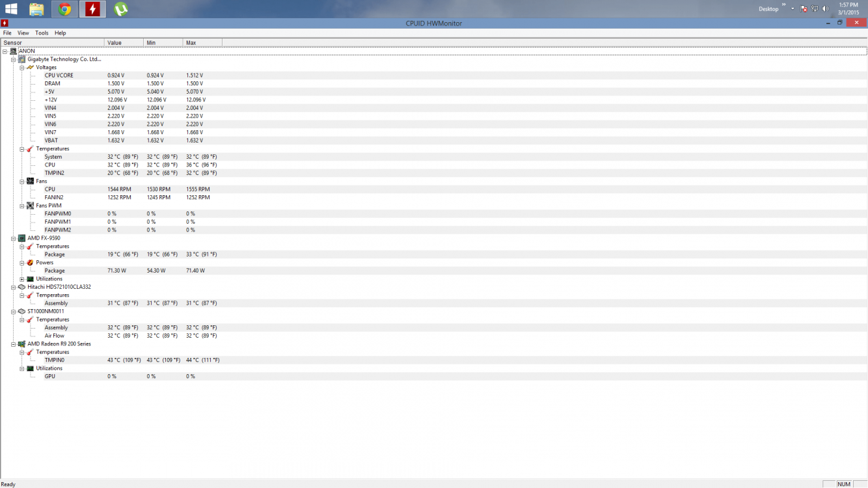Click the HWMonitor app icon in the title bar
The image size is (868, 488).
[5, 23]
